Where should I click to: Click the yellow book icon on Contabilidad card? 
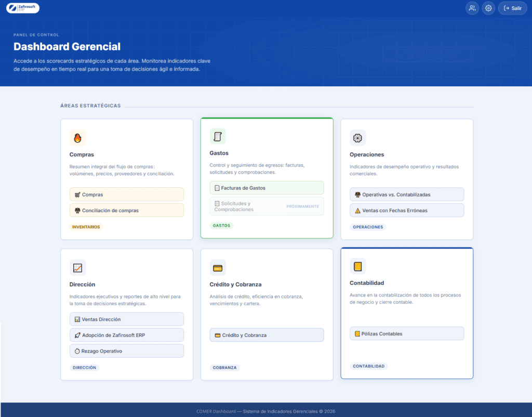(357, 267)
